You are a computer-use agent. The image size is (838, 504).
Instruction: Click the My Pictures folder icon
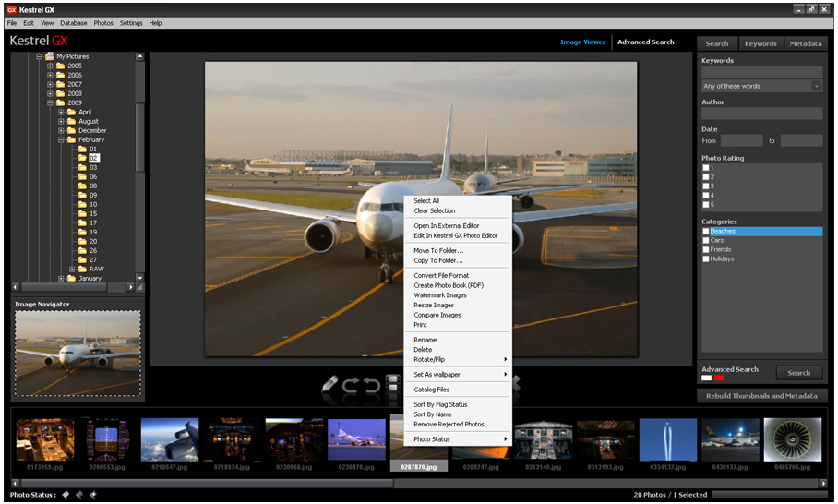[50, 56]
